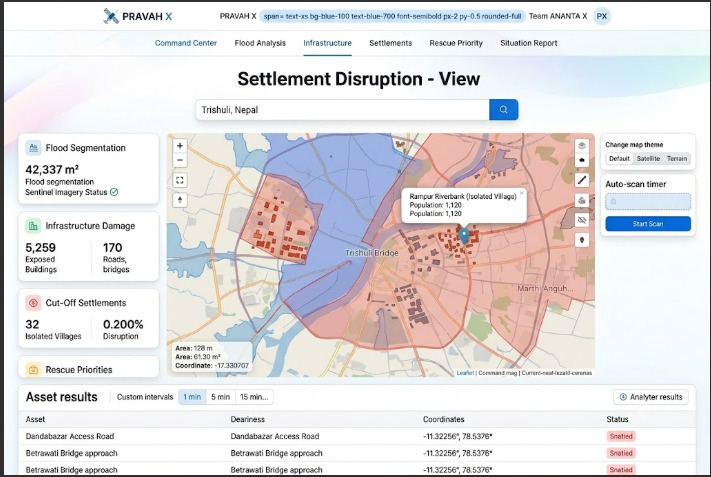
Task: Click the Infrastructure Damage card icon
Action: [33, 226]
